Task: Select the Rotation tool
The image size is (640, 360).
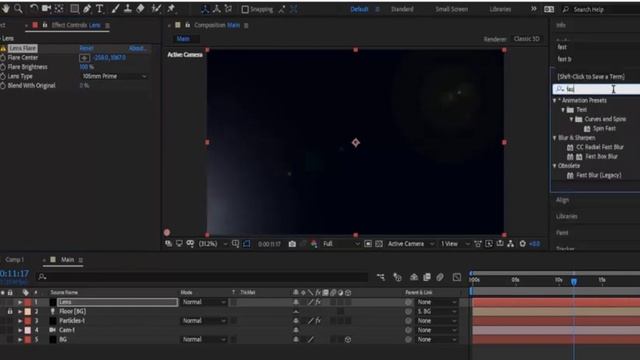Action: click(33, 9)
